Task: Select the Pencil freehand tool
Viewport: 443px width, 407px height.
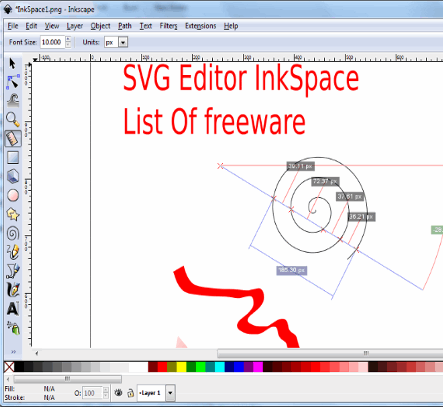Action: pos(13,252)
